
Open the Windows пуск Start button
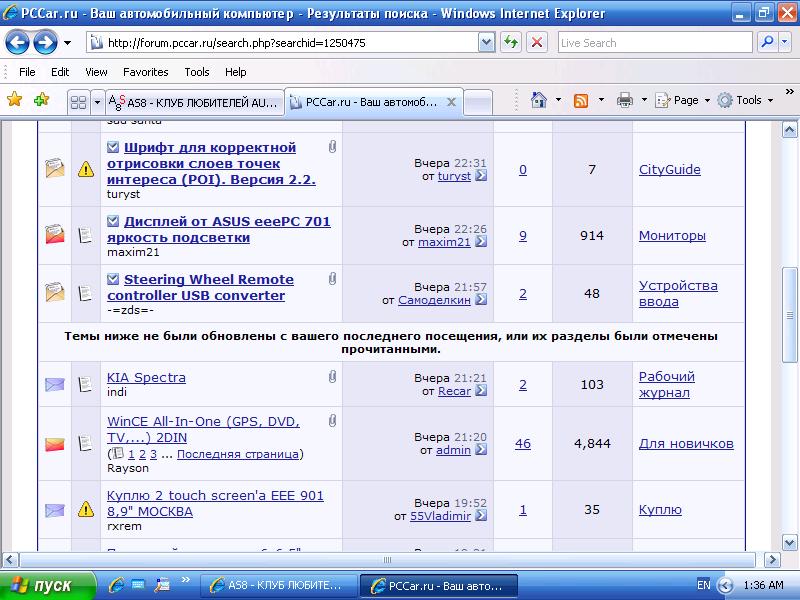[x=47, y=585]
